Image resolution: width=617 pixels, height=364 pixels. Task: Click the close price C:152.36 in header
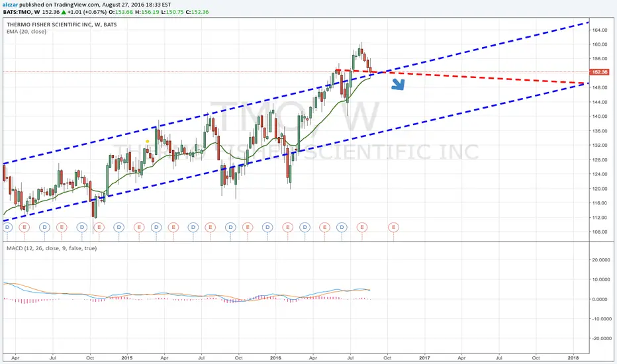[x=197, y=12]
